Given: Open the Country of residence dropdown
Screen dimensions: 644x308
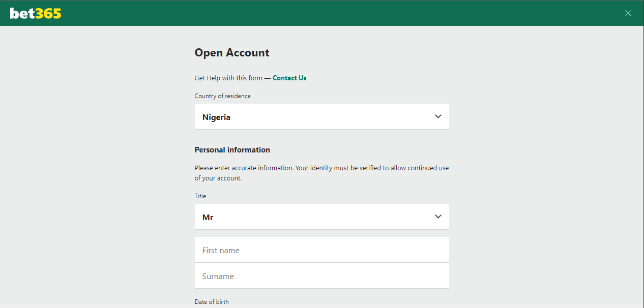Looking at the screenshot, I should coord(321,116).
